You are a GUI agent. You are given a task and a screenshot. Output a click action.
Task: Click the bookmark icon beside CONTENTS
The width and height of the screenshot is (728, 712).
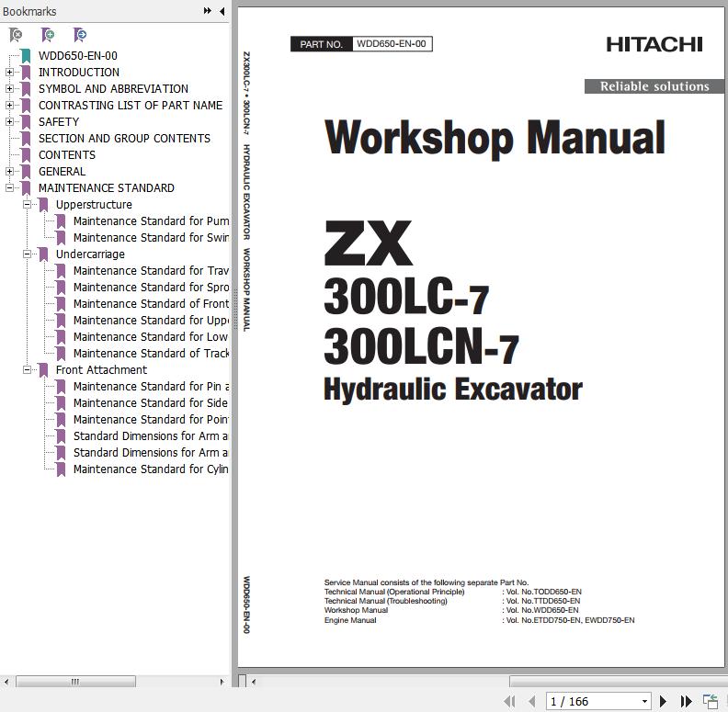(26, 155)
